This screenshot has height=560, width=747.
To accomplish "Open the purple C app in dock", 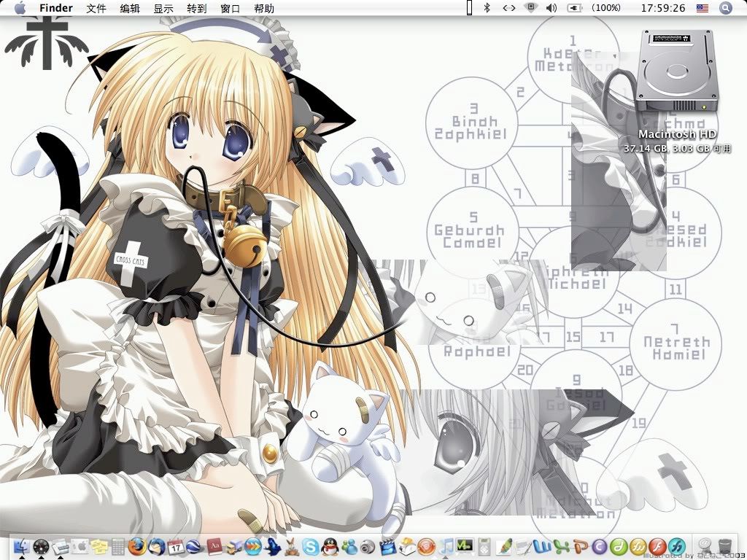I will pyautogui.click(x=600, y=546).
